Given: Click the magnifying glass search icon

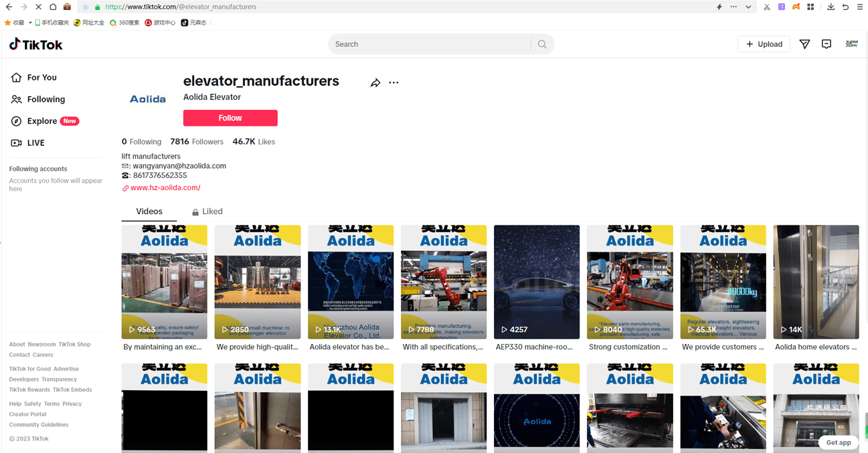Looking at the screenshot, I should pos(542,44).
